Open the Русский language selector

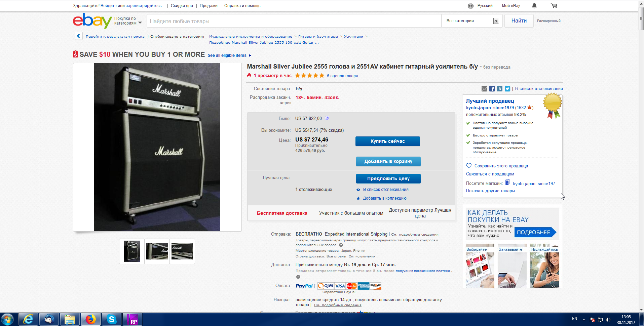(x=480, y=6)
